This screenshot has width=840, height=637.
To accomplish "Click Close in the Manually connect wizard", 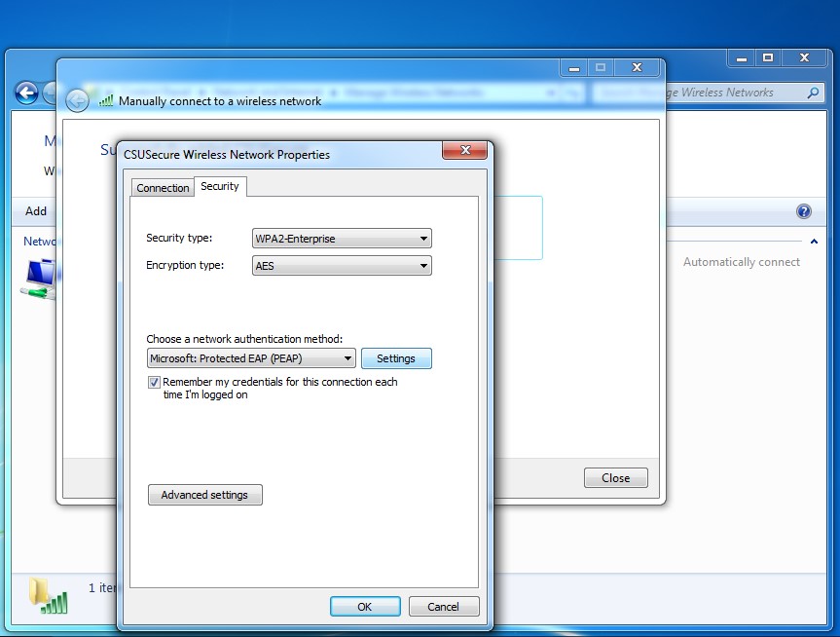I will (x=615, y=477).
